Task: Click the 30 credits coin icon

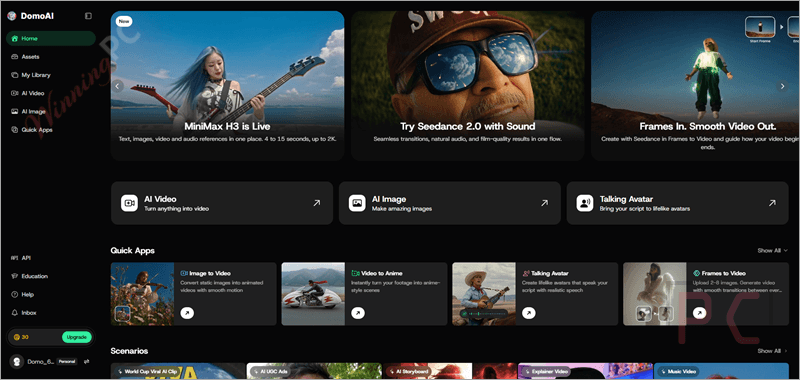Action: (16, 337)
